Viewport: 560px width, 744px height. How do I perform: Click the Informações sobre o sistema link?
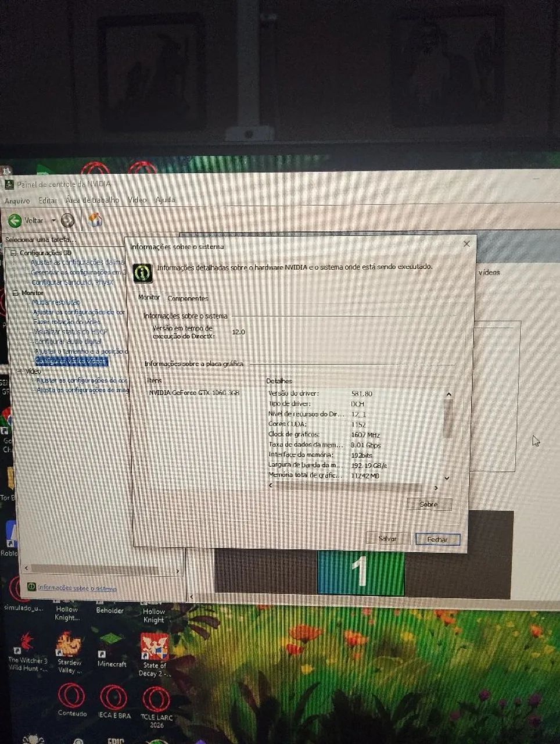(77, 588)
